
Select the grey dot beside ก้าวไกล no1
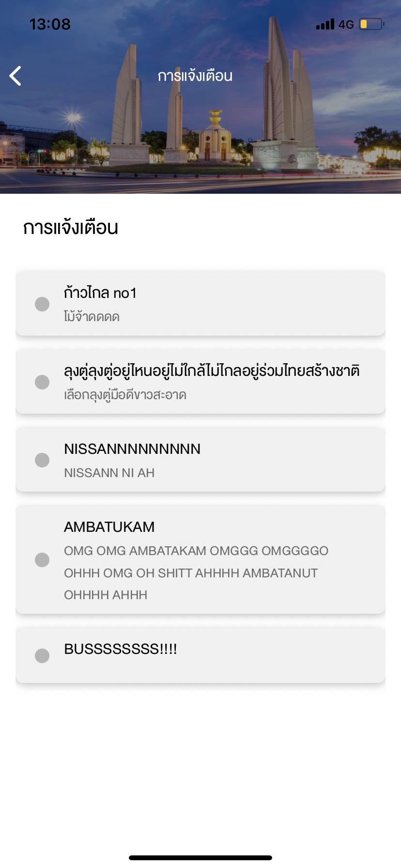tap(42, 304)
